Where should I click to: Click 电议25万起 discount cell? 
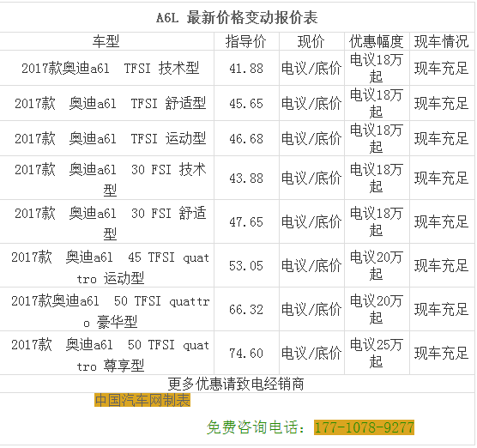(x=377, y=353)
